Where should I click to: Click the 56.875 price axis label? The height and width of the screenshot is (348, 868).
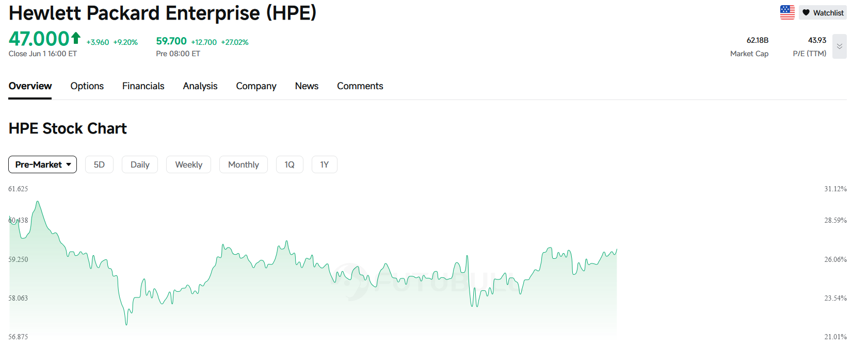[x=18, y=337]
